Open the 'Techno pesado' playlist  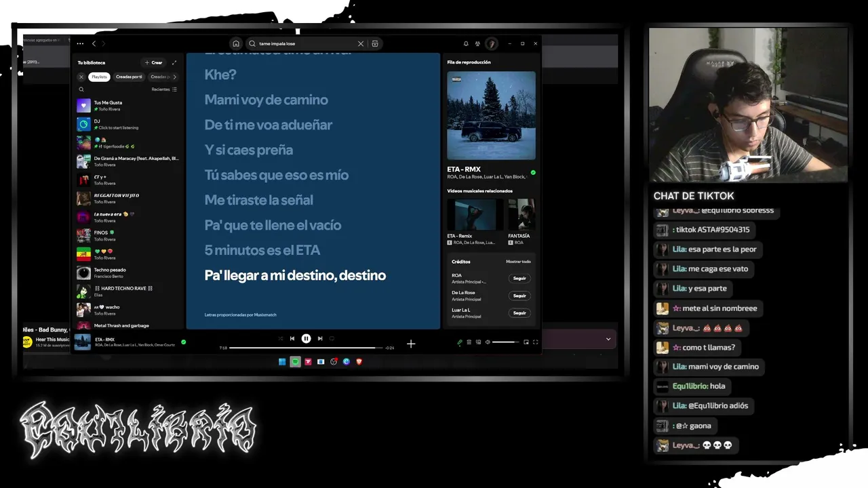127,273
